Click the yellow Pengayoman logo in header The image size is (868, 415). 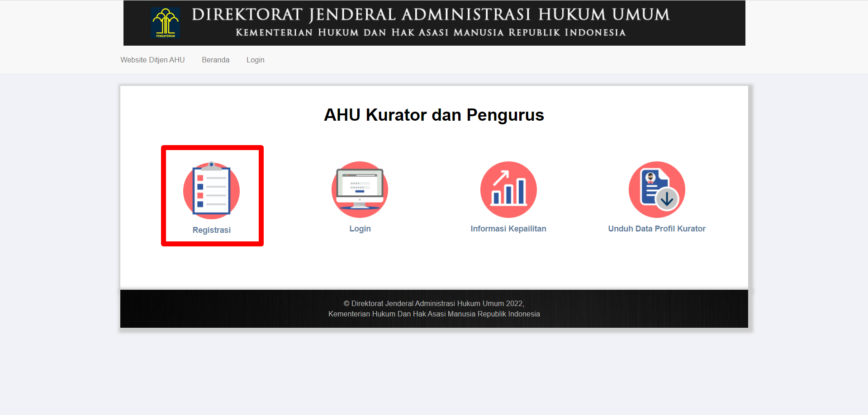point(166,23)
